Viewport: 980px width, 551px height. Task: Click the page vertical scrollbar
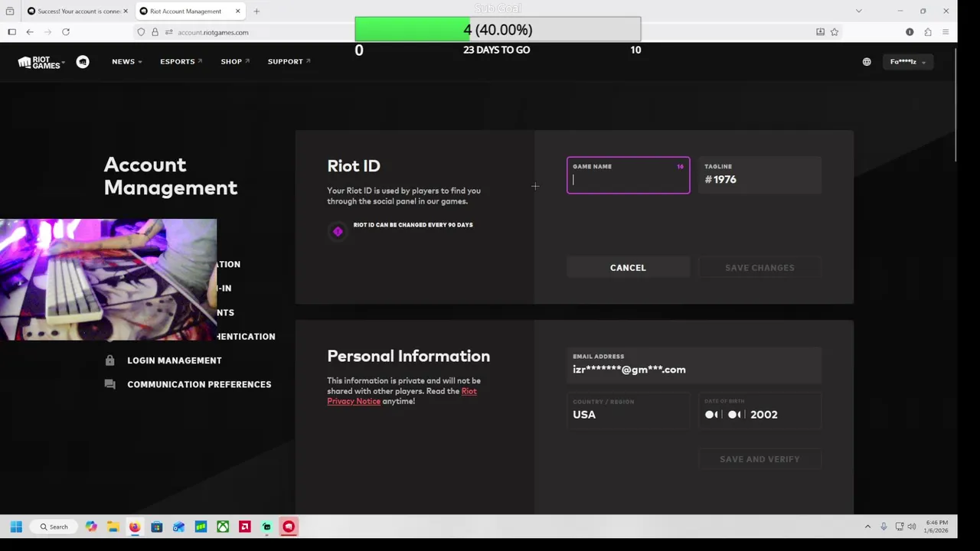(955, 103)
